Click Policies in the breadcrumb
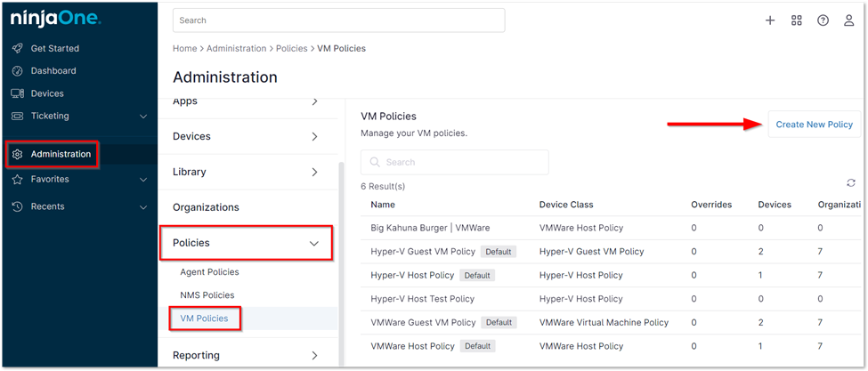This screenshot has height=371, width=868. click(292, 49)
